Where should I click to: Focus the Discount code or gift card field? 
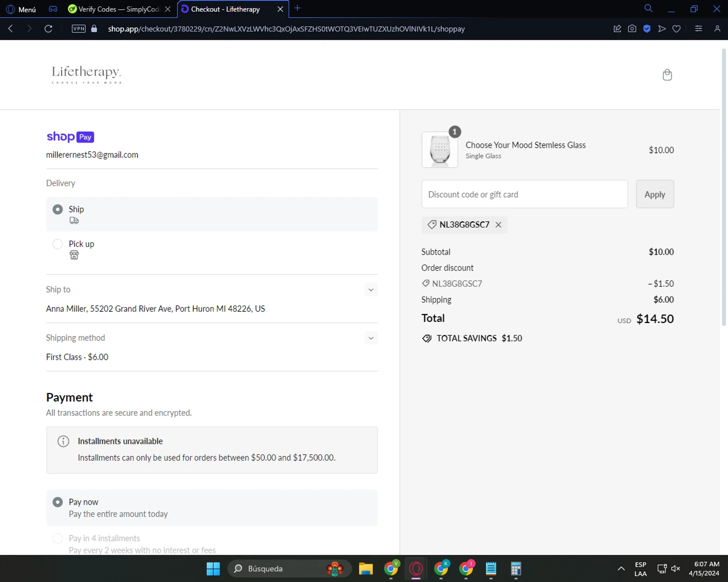pyautogui.click(x=525, y=194)
